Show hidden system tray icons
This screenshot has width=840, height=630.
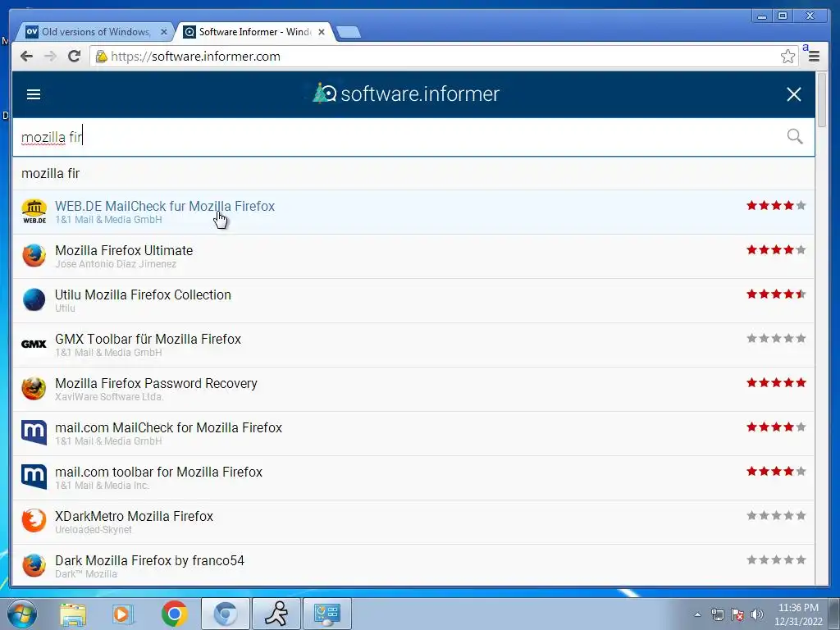697,614
